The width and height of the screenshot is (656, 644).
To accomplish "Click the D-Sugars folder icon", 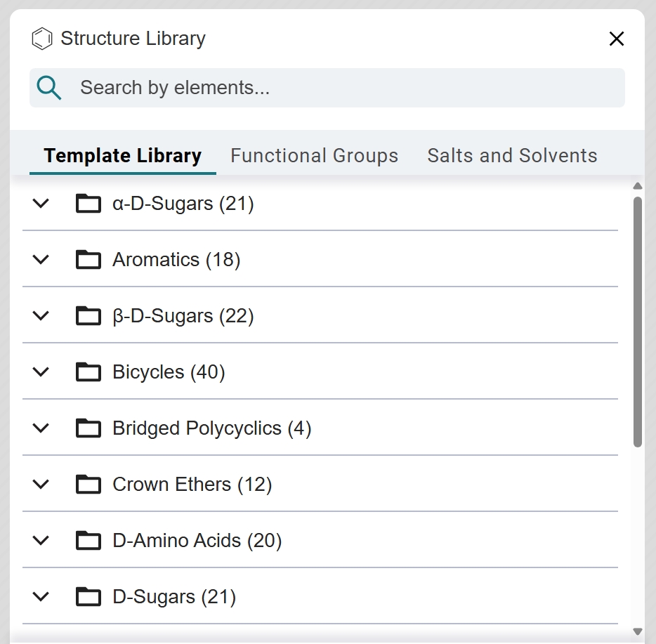I will coord(88,597).
